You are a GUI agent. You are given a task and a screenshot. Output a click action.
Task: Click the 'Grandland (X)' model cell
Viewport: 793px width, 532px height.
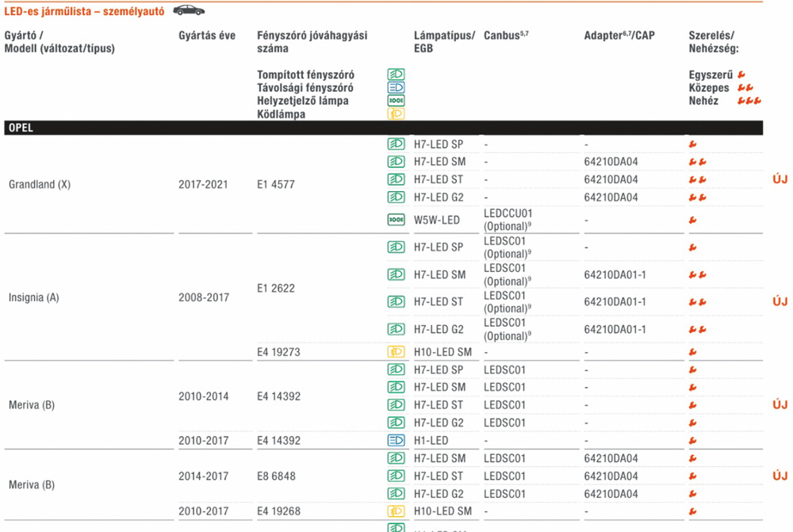(40, 184)
